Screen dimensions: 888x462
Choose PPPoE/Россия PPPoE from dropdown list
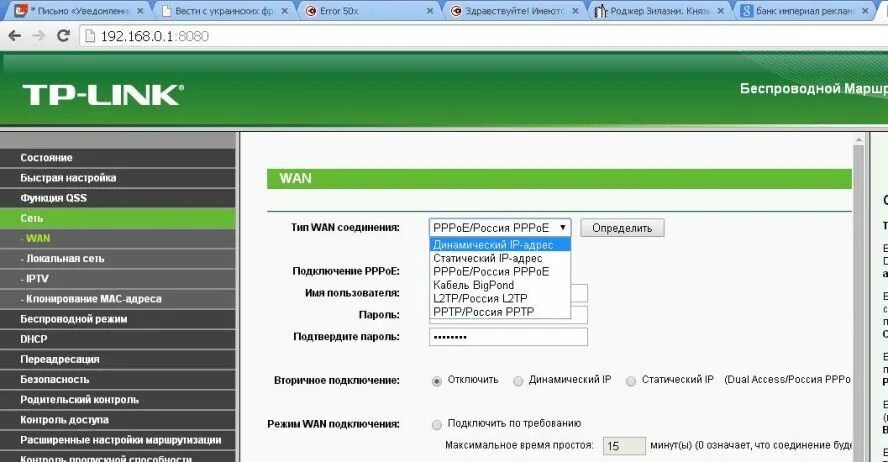[500, 272]
